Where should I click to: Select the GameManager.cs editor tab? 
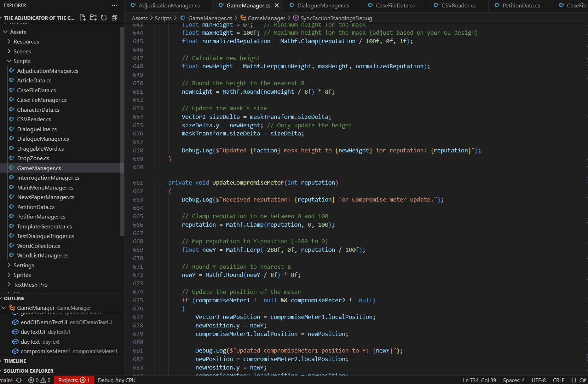(x=248, y=5)
